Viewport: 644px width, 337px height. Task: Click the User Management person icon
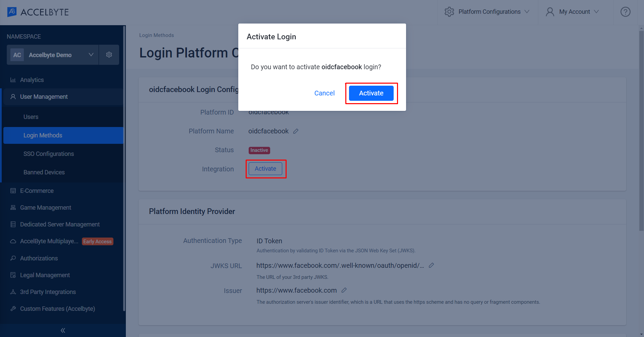(13, 97)
